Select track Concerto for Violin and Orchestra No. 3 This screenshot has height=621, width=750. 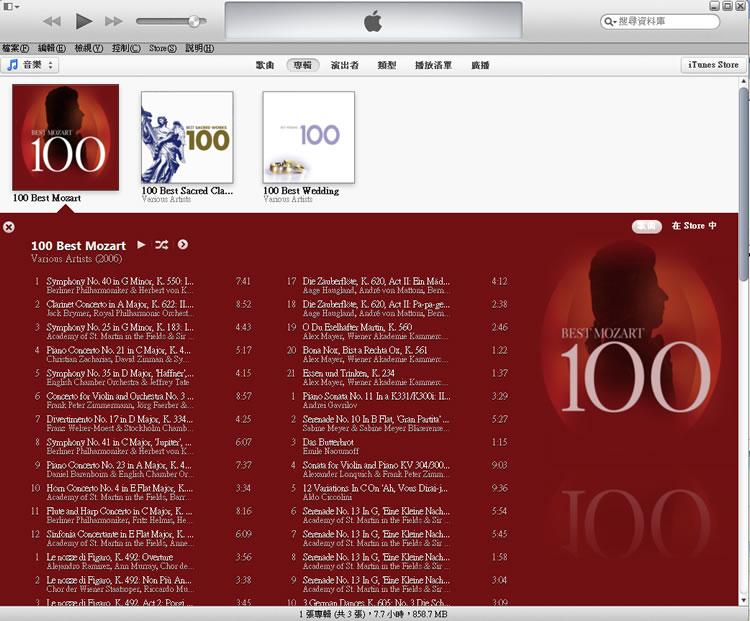point(141,400)
